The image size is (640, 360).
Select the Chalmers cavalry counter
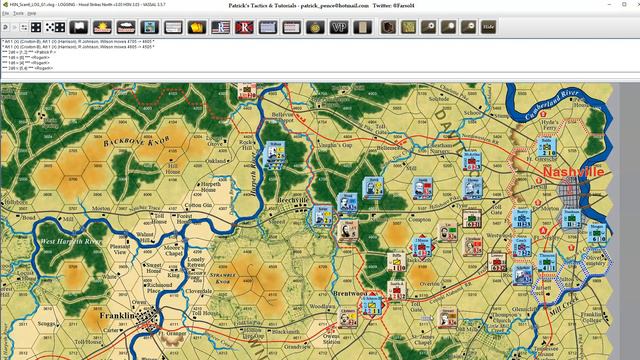pos(348,318)
